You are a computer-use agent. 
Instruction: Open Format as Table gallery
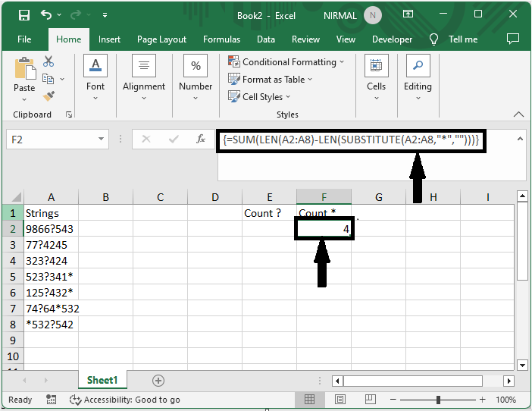270,80
